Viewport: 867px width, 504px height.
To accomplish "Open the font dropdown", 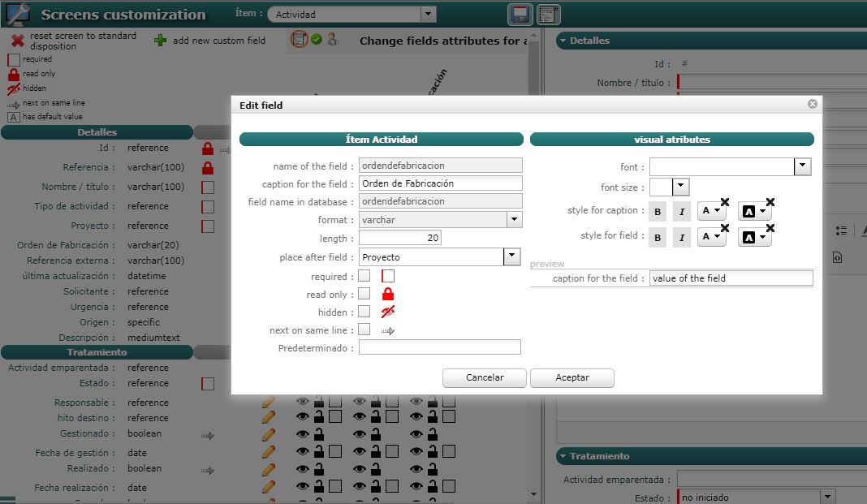I will [x=802, y=166].
